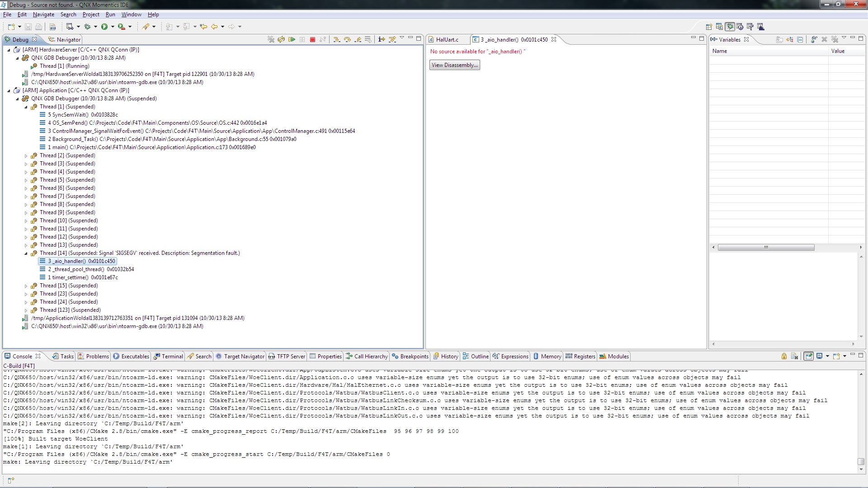
Task: Expand Thread [2] (Suspended) node
Action: 26,156
